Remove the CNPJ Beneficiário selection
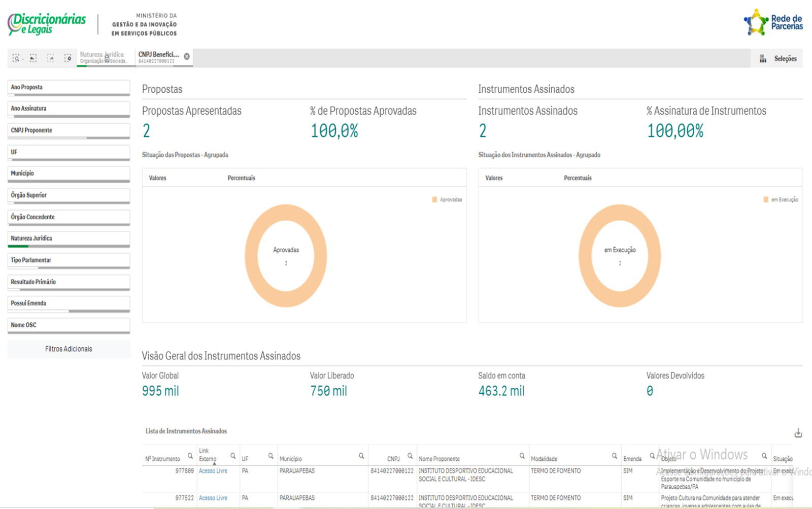This screenshot has height=509, width=812. tap(187, 56)
